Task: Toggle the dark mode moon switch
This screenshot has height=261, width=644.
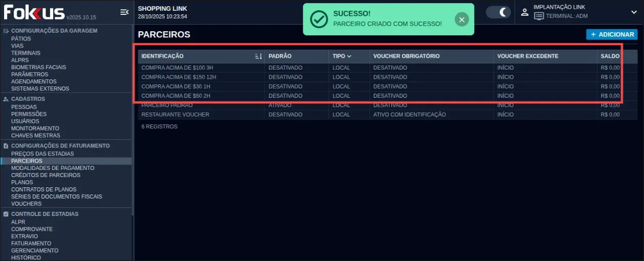Action: pos(498,12)
